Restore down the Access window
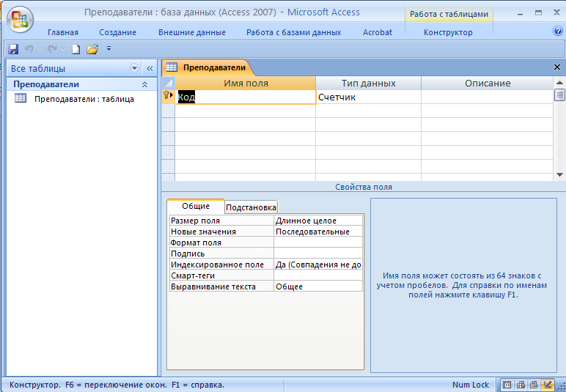Screen dimensions: 566x392 538,13
